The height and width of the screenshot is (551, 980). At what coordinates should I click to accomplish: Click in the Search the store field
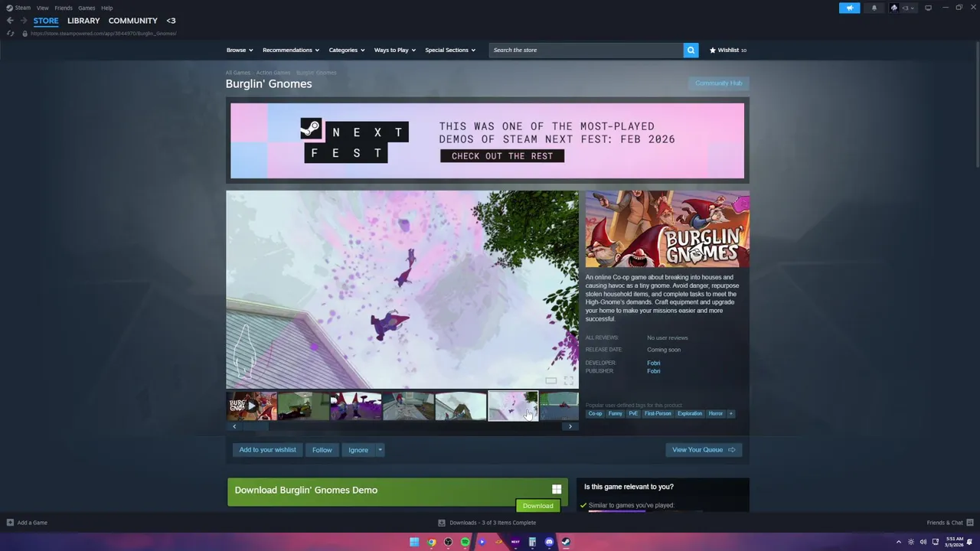586,50
